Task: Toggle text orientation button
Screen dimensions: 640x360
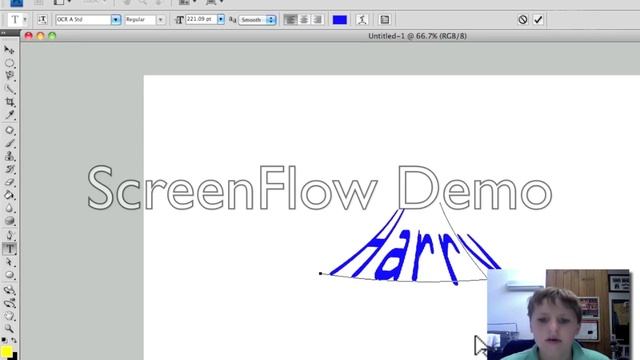Action: 42,20
